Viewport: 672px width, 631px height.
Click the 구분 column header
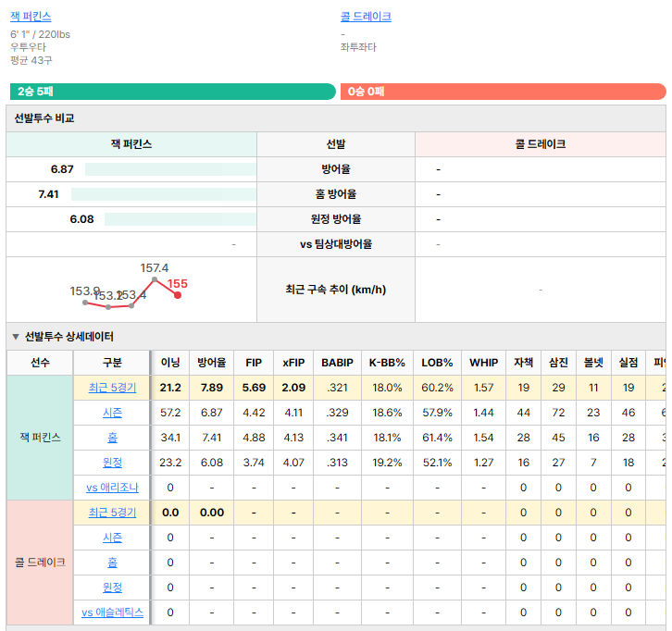(x=112, y=363)
